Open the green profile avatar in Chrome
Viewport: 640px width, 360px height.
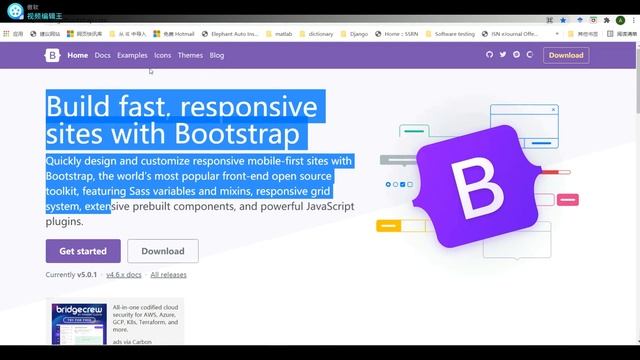(620, 20)
